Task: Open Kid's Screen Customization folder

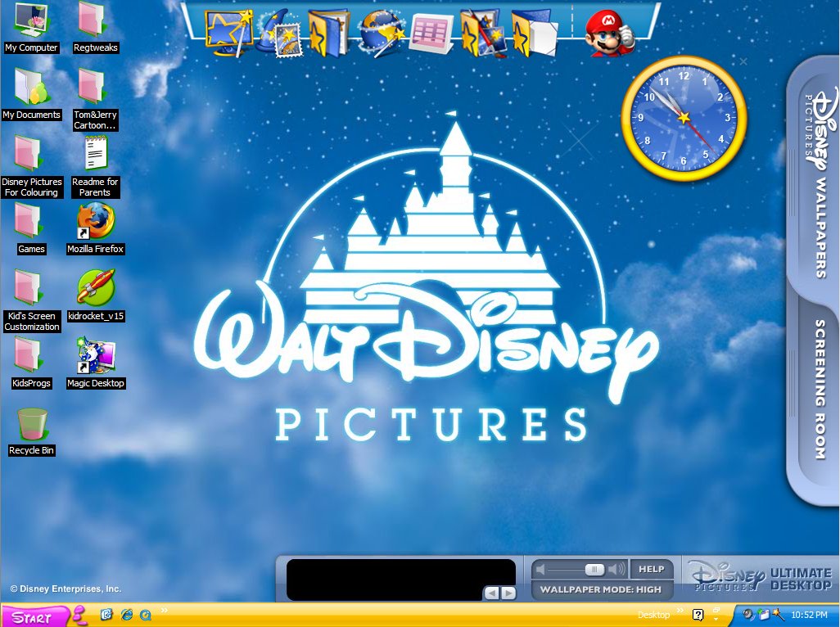Action: (31, 300)
